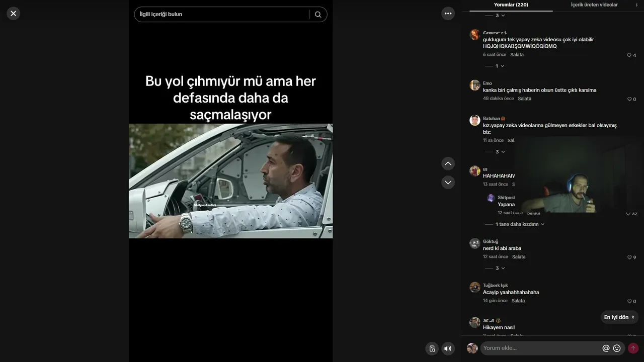Screen dimensions: 644x362
Task: Open the emoji picker in comment box
Action: [x=617, y=348]
